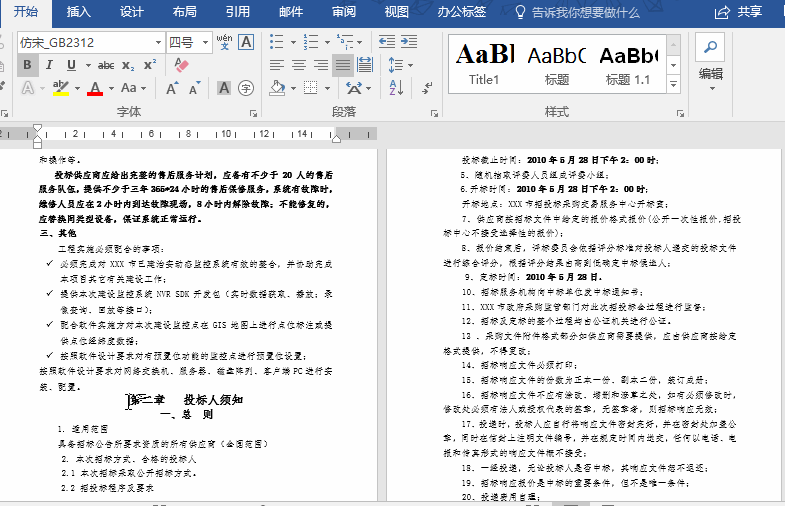Open the font name dropdown 仿宋_GB2312

(x=90, y=43)
